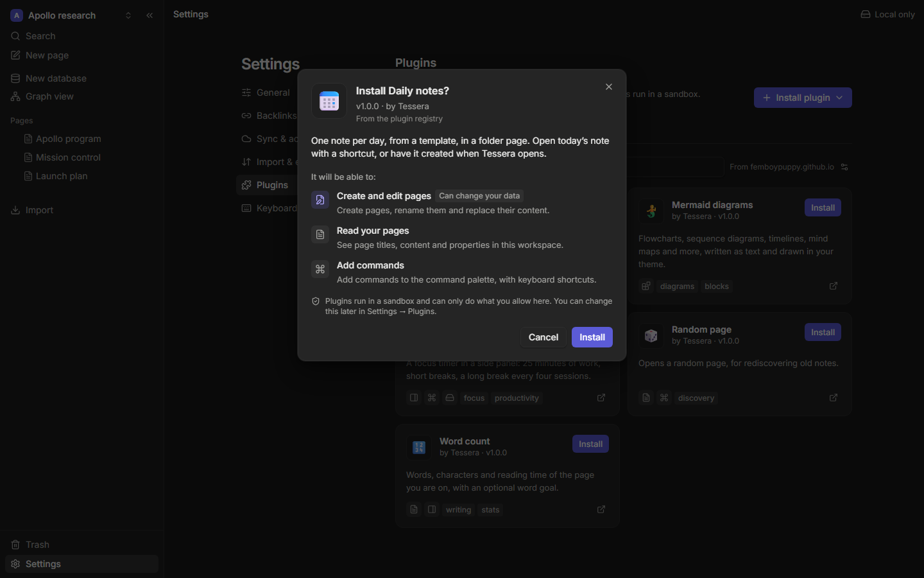Open Import at the bottom of the pages list
The width and height of the screenshot is (924, 578).
click(x=81, y=210)
